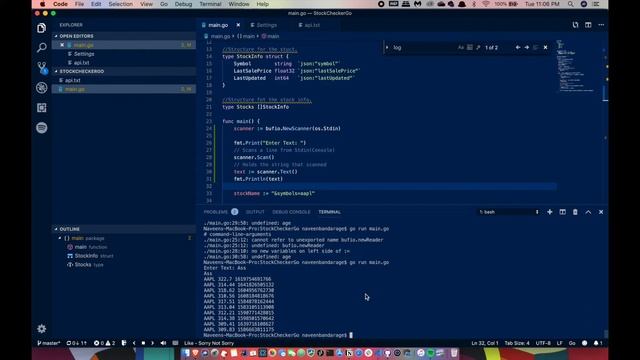Click the master branch in status bar
Viewport: 640px width, 360px height.
(49, 343)
